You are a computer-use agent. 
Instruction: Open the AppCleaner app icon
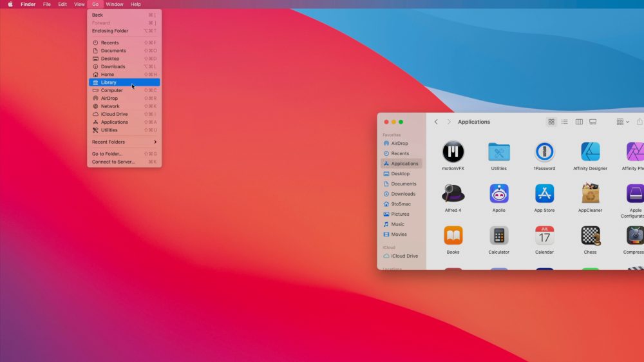tap(590, 193)
